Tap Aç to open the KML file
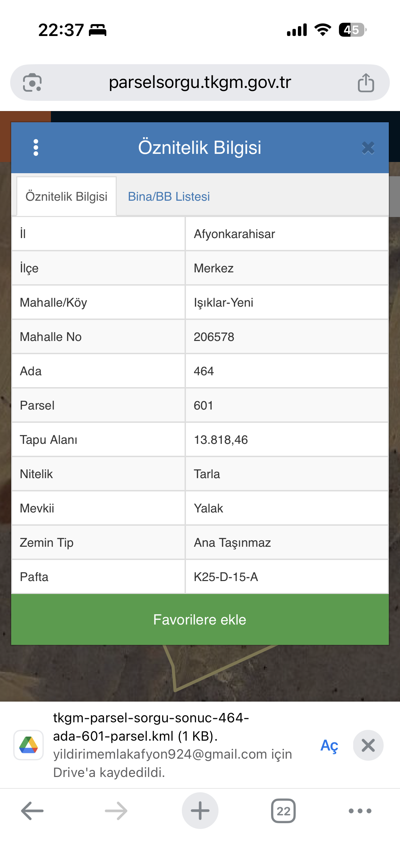Image resolution: width=400 pixels, height=868 pixels. click(x=329, y=745)
